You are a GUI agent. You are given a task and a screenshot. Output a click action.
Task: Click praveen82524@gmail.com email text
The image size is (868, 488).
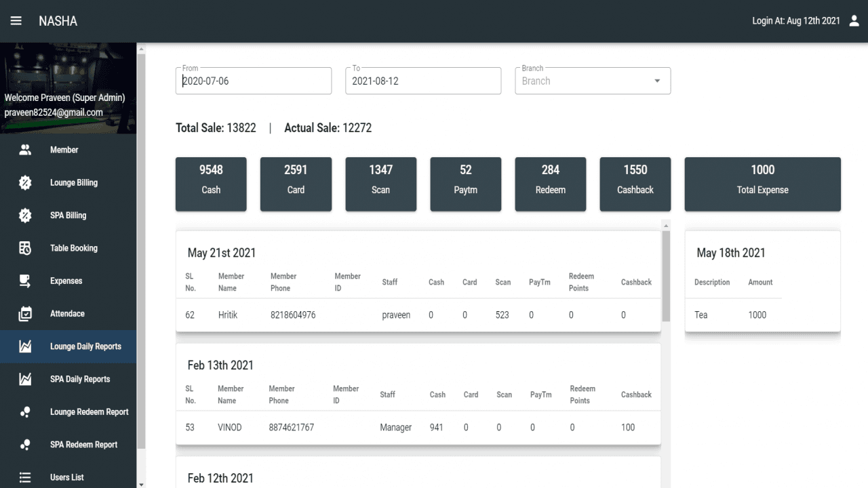coord(54,113)
